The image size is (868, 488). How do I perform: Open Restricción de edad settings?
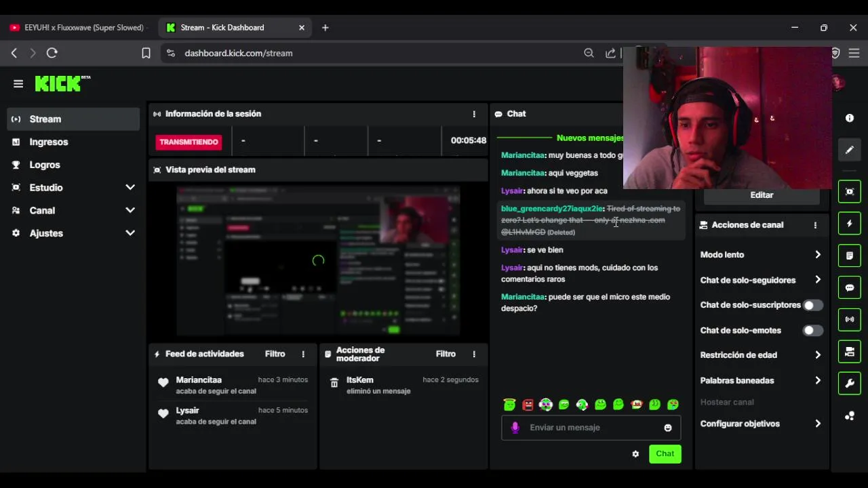tap(761, 355)
